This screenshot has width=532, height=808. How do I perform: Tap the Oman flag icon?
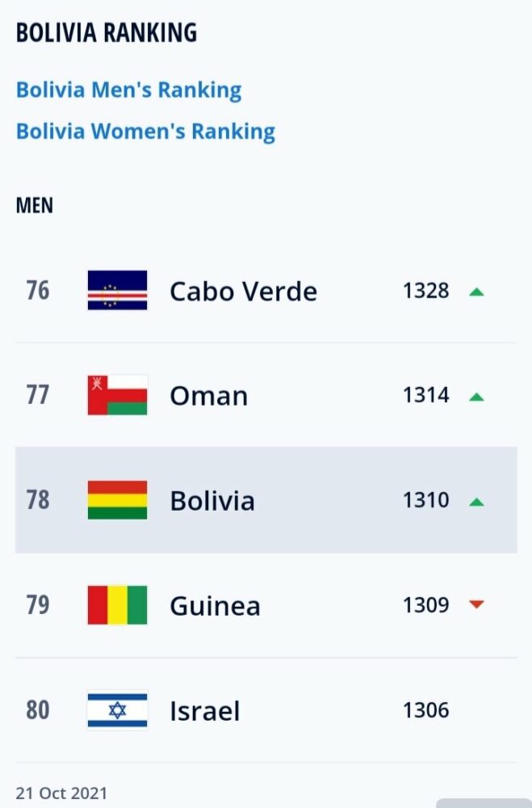tap(117, 395)
